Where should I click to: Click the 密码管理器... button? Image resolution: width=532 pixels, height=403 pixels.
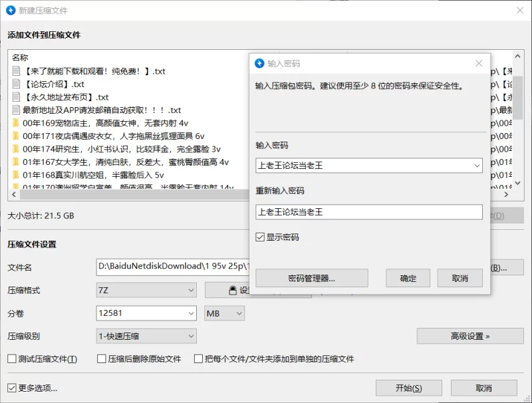click(x=312, y=278)
